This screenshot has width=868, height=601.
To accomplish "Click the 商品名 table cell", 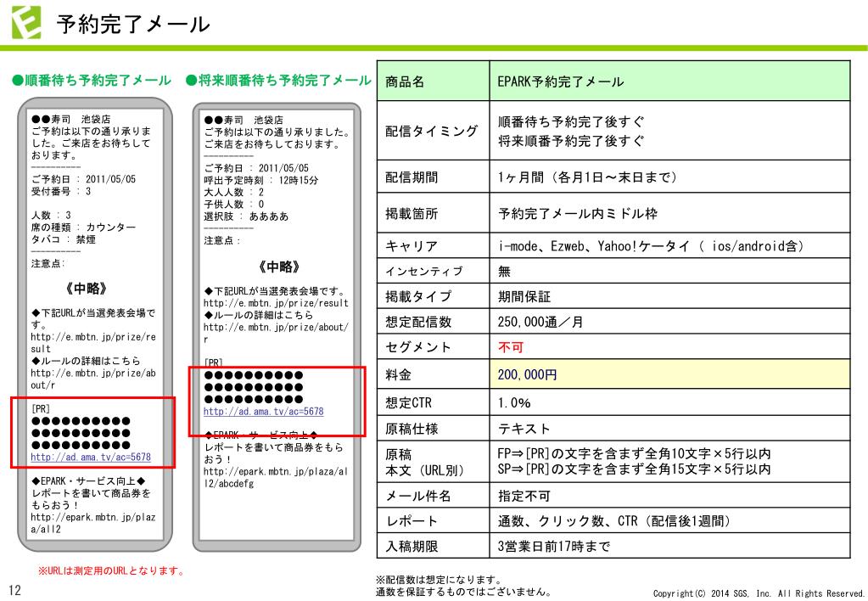I will tap(433, 81).
